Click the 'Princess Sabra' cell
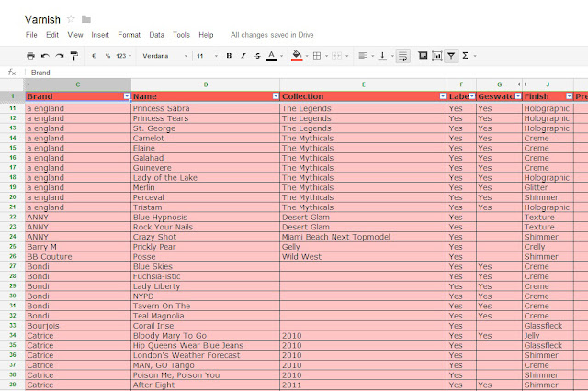 [x=206, y=108]
